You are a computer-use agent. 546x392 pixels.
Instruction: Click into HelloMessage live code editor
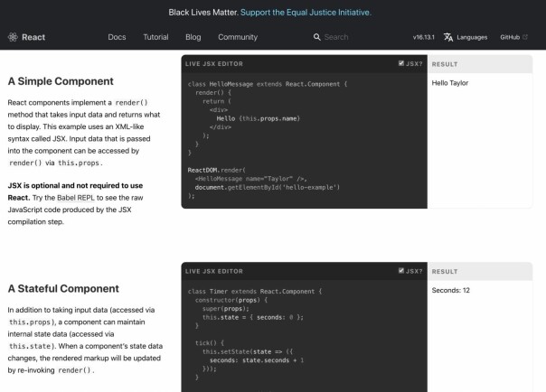point(304,140)
